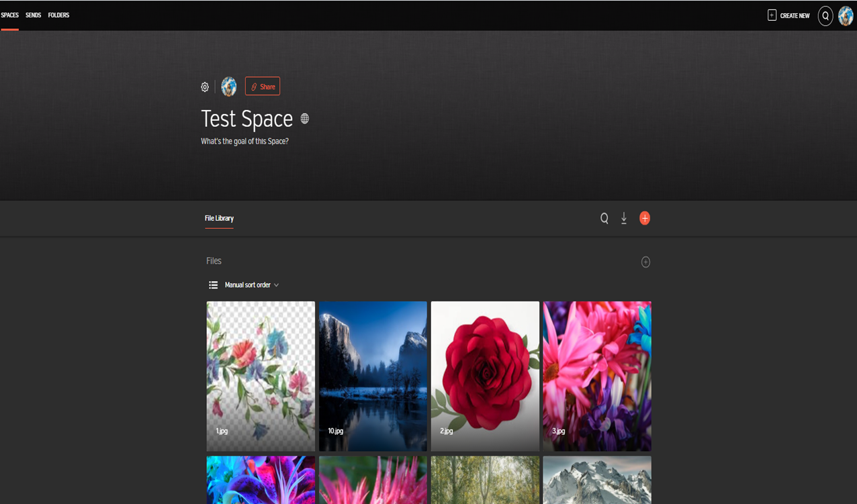Open the user profile avatar menu at top right
The image size is (857, 504).
[x=846, y=15]
